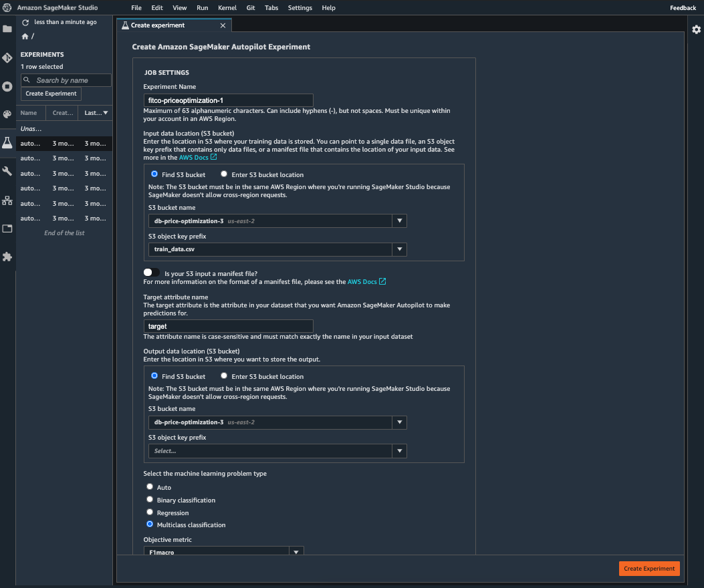Click the flask icon in Create experiment tab
The height and width of the screenshot is (588, 704).
(125, 25)
